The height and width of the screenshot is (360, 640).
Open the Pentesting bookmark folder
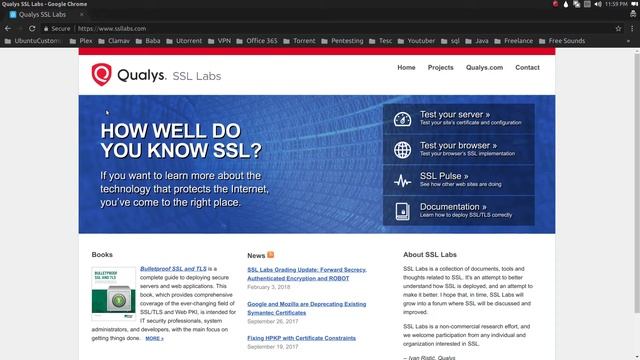[342, 41]
